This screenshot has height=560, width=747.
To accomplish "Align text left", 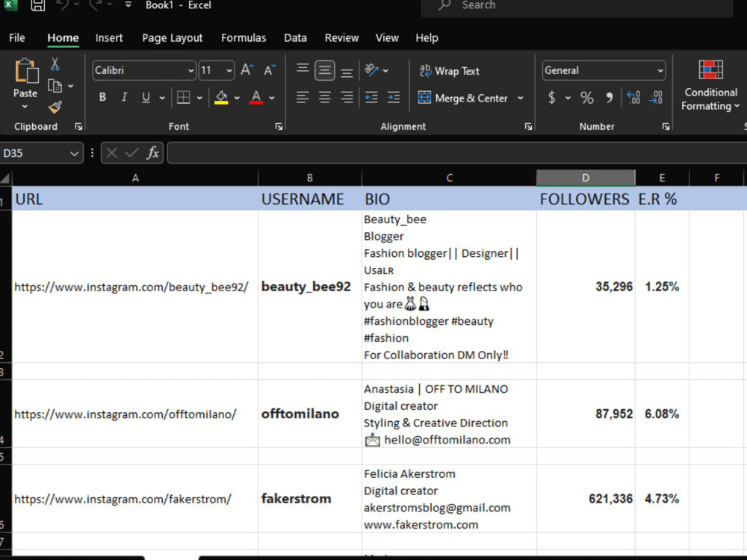I will (x=303, y=98).
